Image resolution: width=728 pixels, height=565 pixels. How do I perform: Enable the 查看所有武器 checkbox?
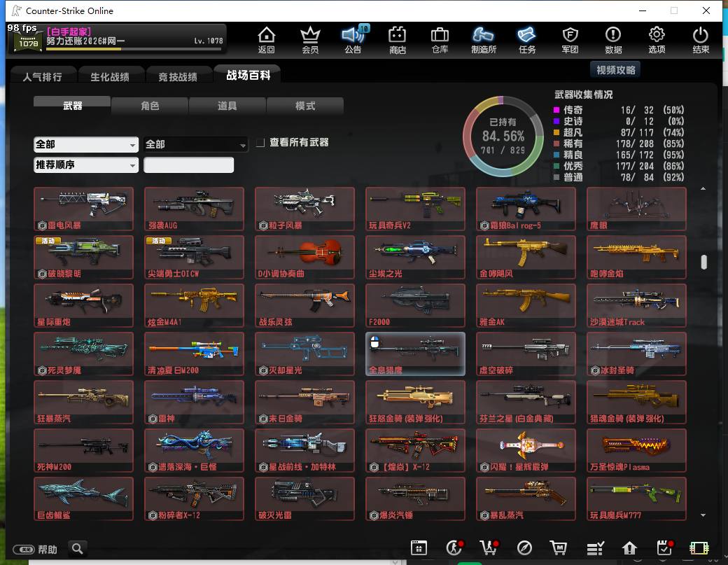click(x=260, y=143)
